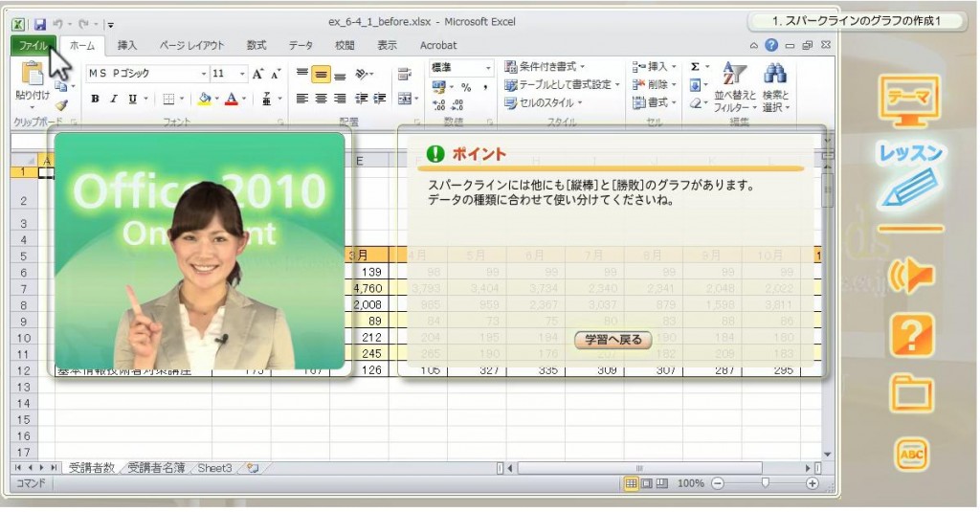Switch to the 数式 ribbon tab
The height and width of the screenshot is (512, 980).
click(256, 46)
